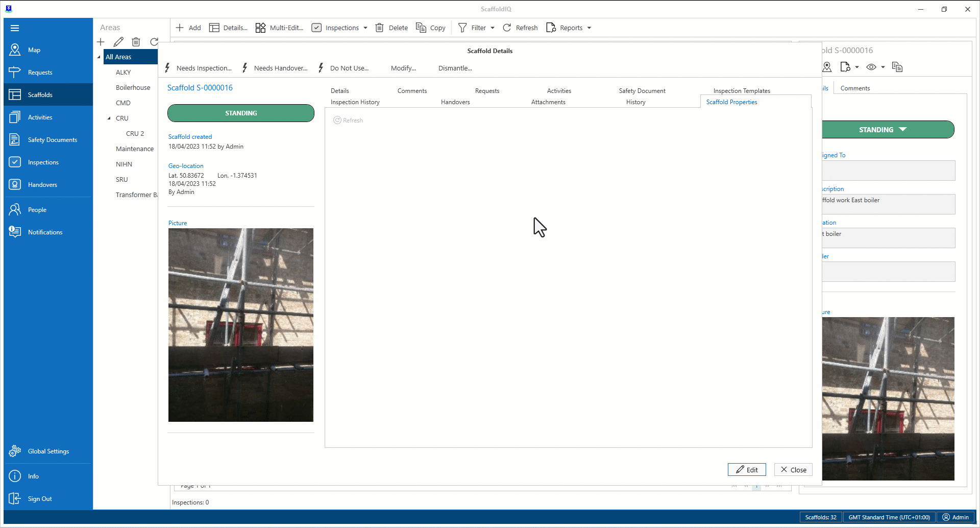Expand the Inspections toolbar dropdown

(x=365, y=28)
